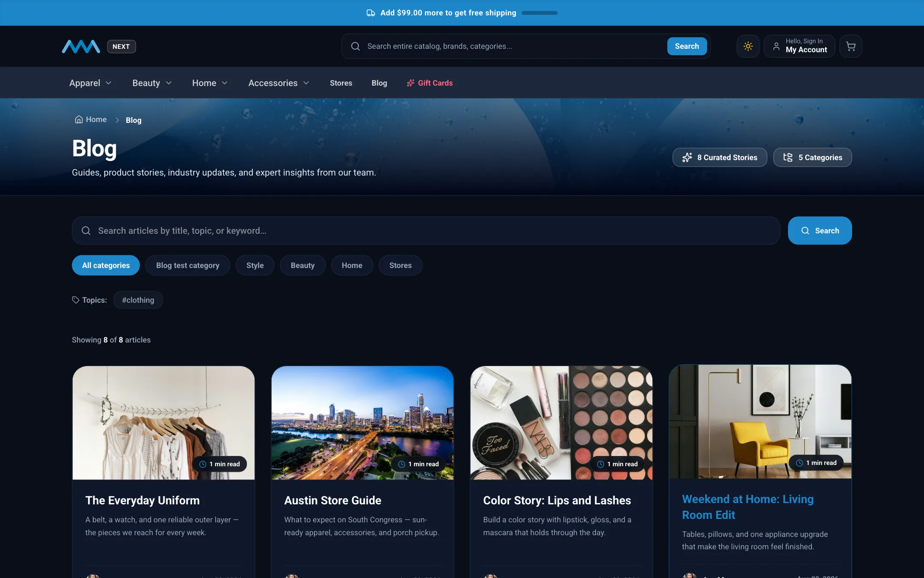924x578 pixels.
Task: Open the Gift Cards menu item
Action: [x=429, y=83]
